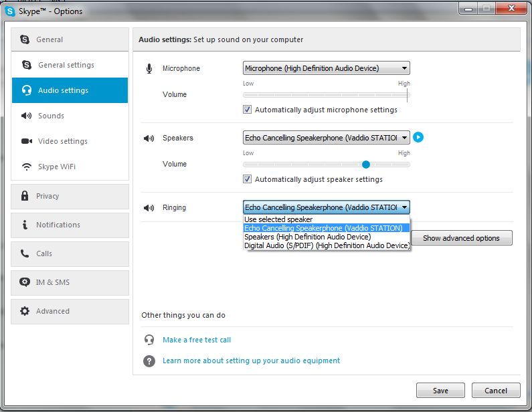Click the phone handset icon for Calls

pyautogui.click(x=25, y=253)
